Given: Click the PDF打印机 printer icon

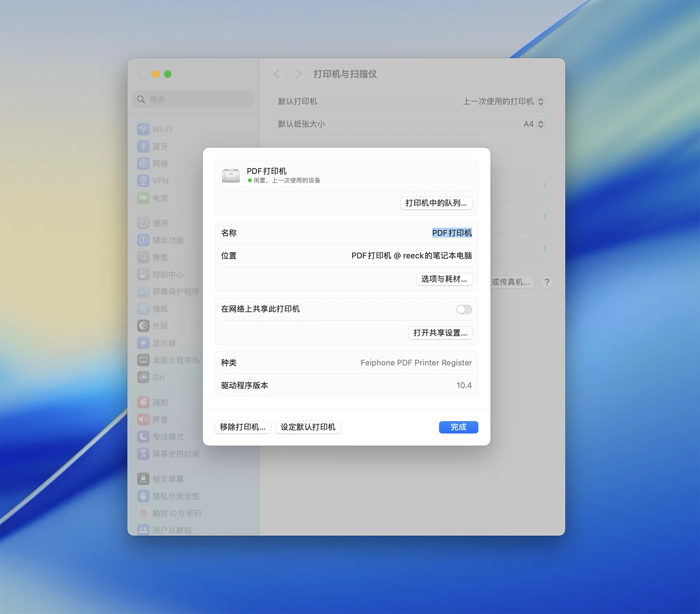Looking at the screenshot, I should [231, 176].
